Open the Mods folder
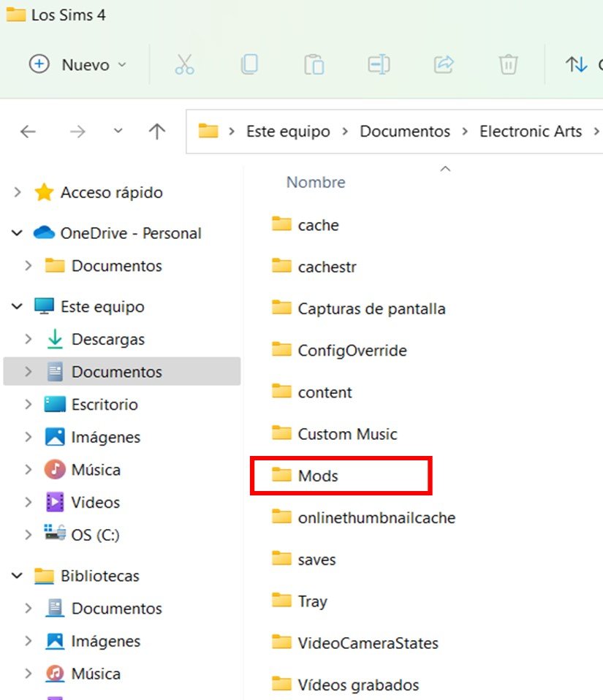 click(318, 476)
